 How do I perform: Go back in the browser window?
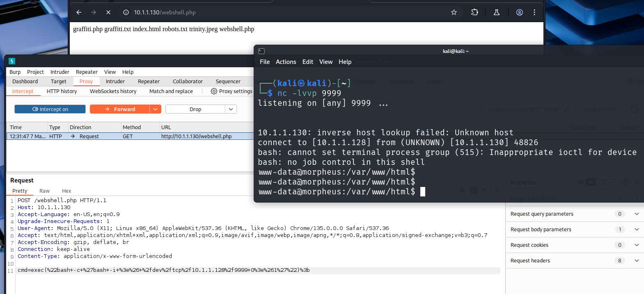[x=79, y=12]
